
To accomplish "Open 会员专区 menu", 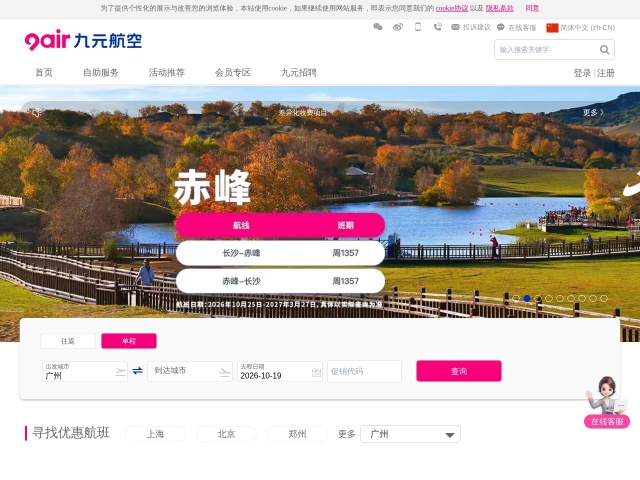I will click(233, 73).
